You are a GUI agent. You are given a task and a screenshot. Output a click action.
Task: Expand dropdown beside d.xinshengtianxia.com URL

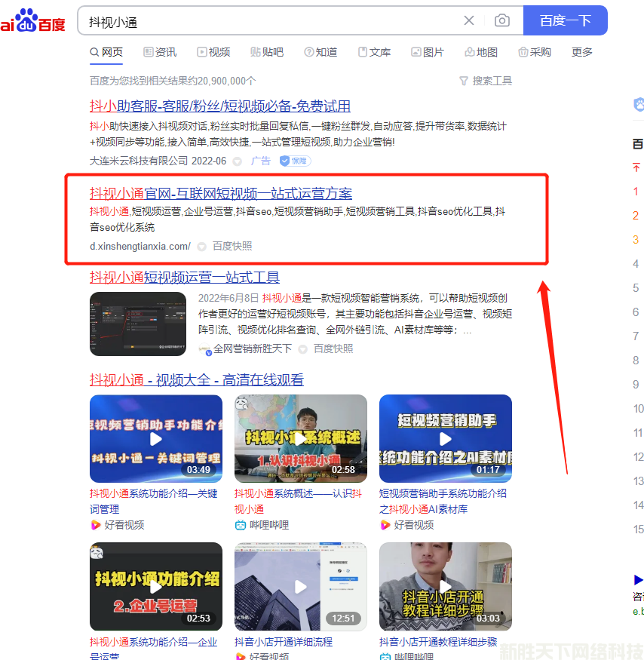pos(201,247)
